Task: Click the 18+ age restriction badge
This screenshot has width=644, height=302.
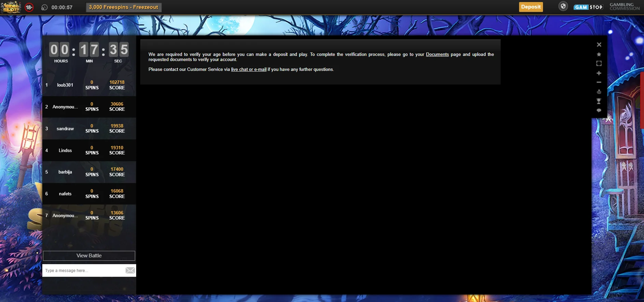Action: coord(29,7)
